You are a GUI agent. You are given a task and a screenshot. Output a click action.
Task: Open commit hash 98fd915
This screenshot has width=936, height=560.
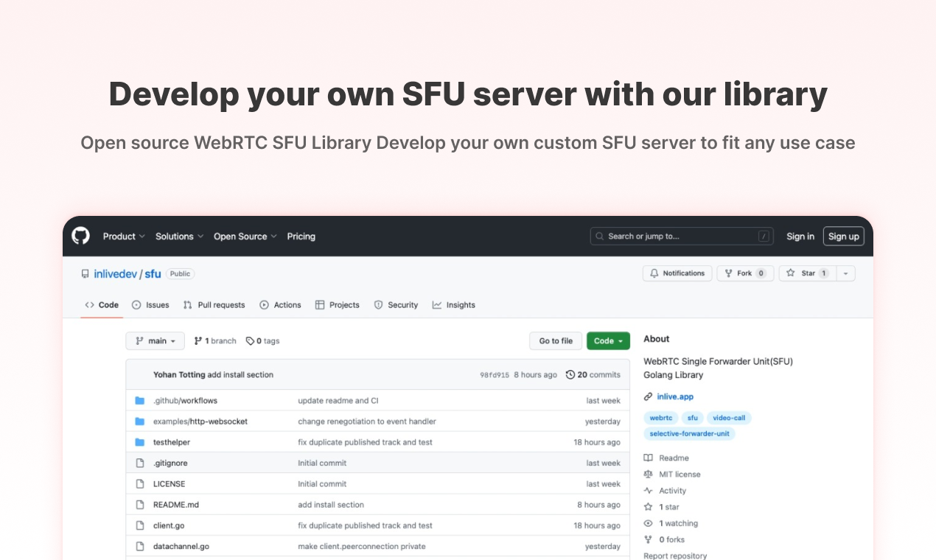tap(495, 375)
